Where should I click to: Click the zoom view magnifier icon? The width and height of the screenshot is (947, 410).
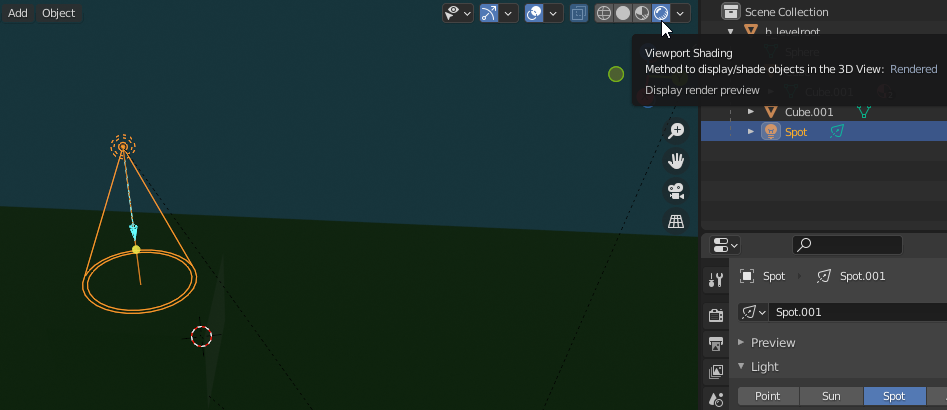tap(676, 130)
